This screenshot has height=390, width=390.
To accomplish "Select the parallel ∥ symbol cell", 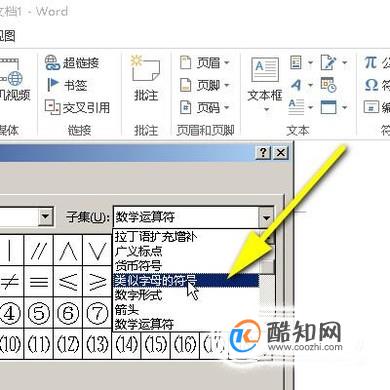I will pos(39,250).
